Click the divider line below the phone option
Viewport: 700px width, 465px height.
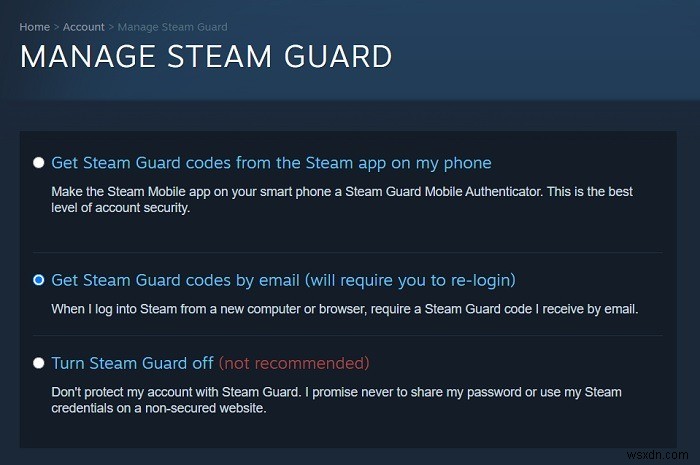[x=348, y=253]
